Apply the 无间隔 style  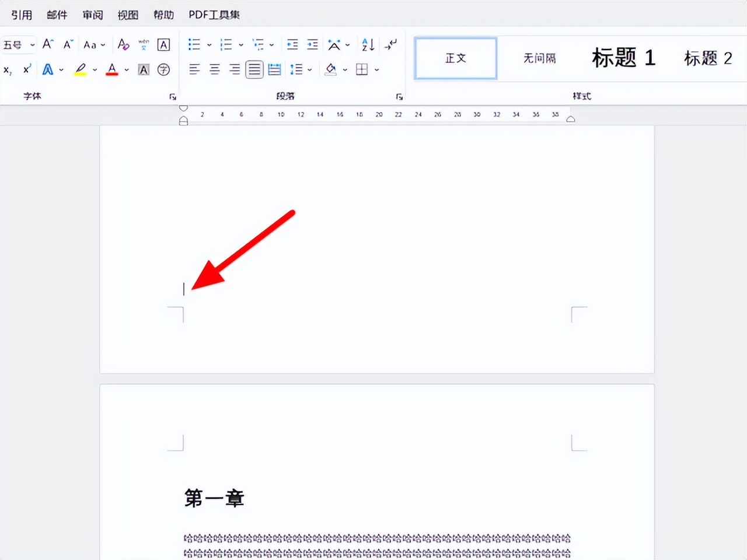point(538,58)
